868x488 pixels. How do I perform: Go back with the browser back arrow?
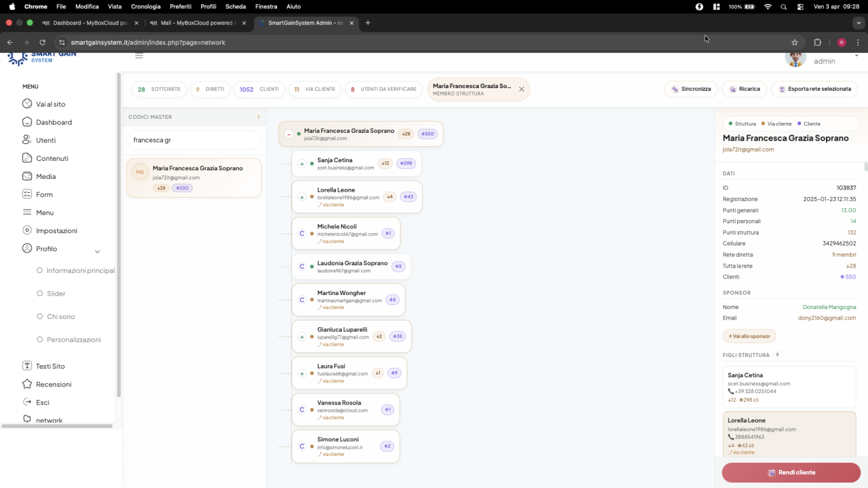[10, 42]
